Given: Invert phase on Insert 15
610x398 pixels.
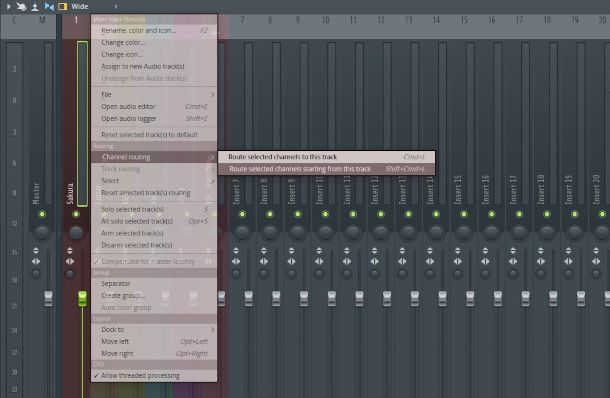Looking at the screenshot, I should click(x=458, y=250).
